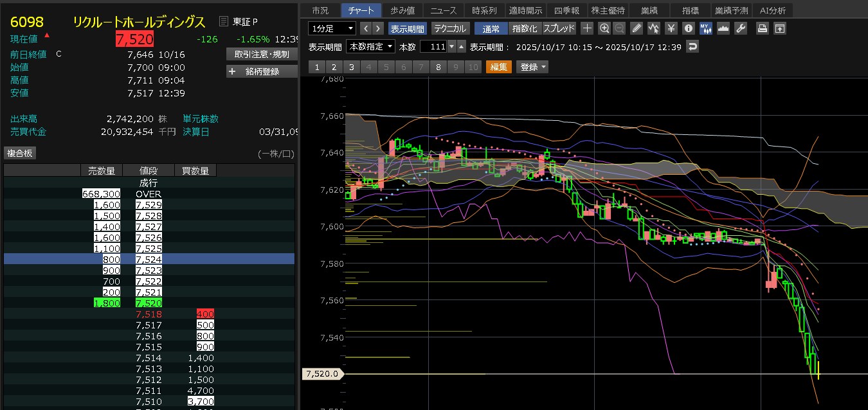Select the pencil drawing tool
Screen dimensions: 868x410
click(637, 28)
